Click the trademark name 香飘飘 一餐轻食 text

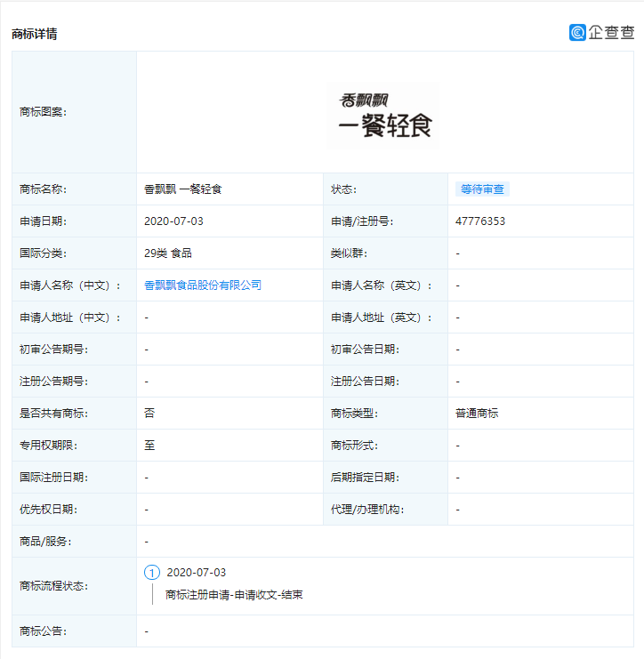[182, 189]
